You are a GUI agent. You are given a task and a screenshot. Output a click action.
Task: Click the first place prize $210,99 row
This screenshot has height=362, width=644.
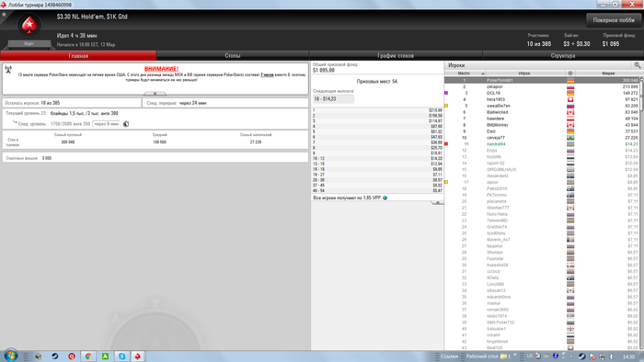tap(377, 110)
